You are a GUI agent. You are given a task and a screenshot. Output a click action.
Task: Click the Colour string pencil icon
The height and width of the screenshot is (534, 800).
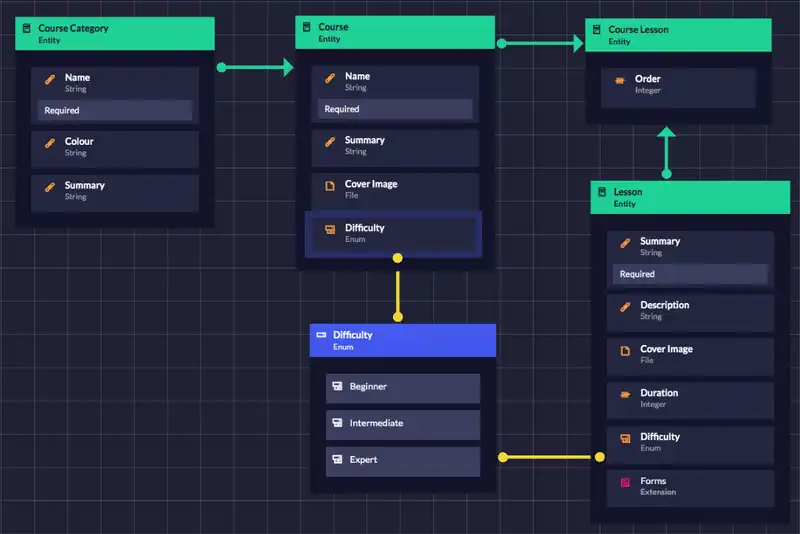tap(49, 143)
